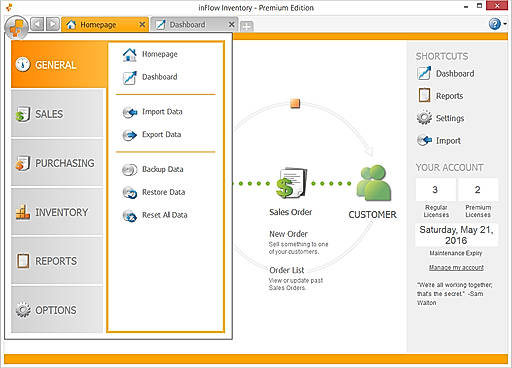Click the orange square on the workflow circle

(295, 103)
